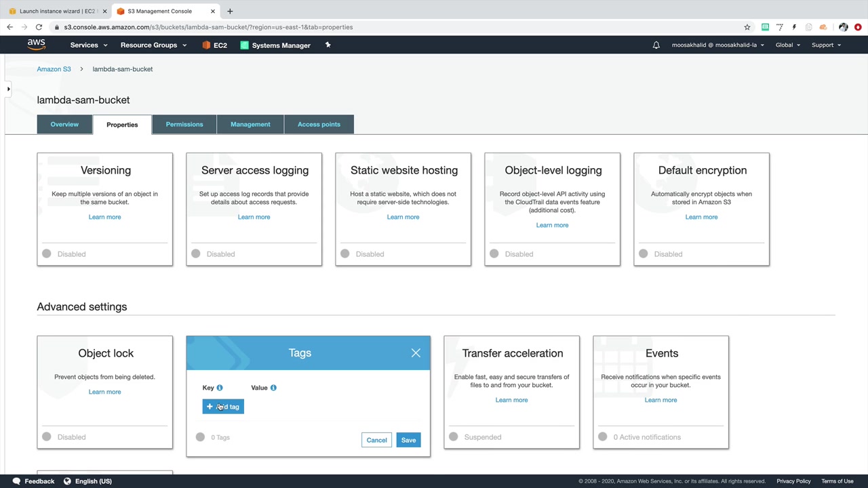Viewport: 868px width, 488px height.
Task: Click Learn more under Transfer acceleration
Action: point(511,400)
